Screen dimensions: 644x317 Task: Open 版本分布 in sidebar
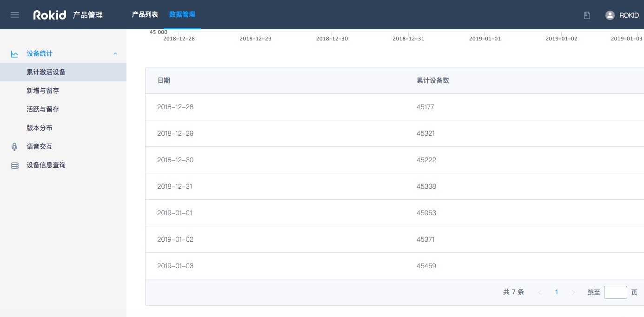click(40, 128)
